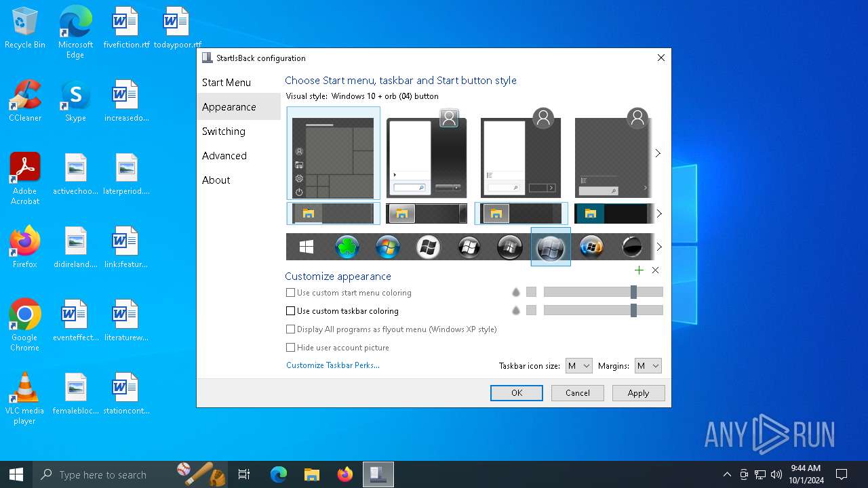Pick the highlighted blue-gray glass orb
This screenshot has width=868, height=488.
tap(551, 247)
